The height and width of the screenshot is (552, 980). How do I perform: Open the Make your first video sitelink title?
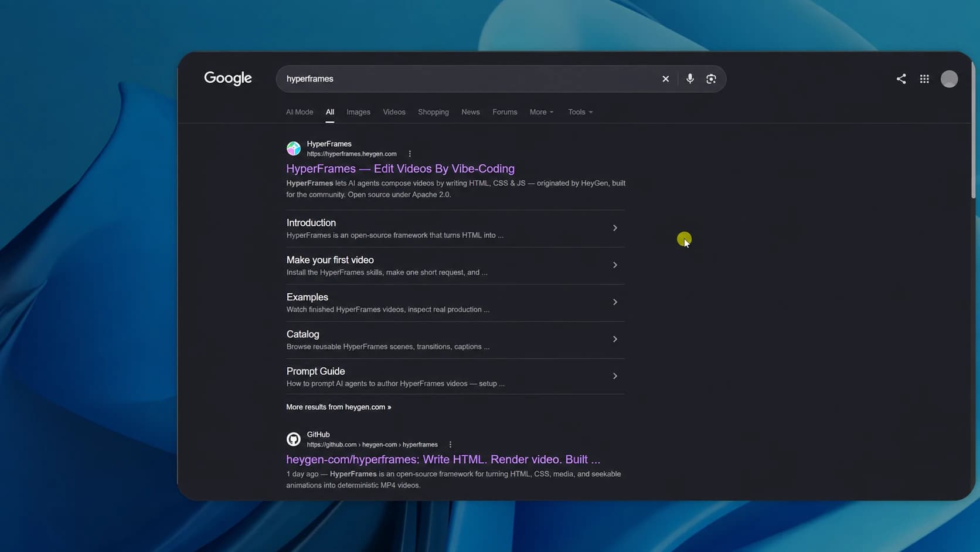(x=330, y=260)
